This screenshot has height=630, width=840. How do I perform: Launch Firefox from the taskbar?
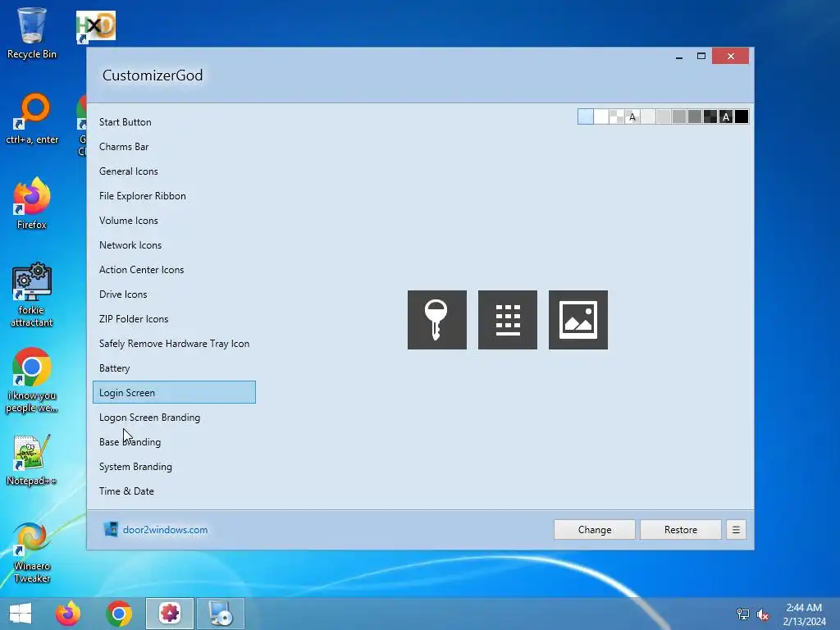click(68, 614)
